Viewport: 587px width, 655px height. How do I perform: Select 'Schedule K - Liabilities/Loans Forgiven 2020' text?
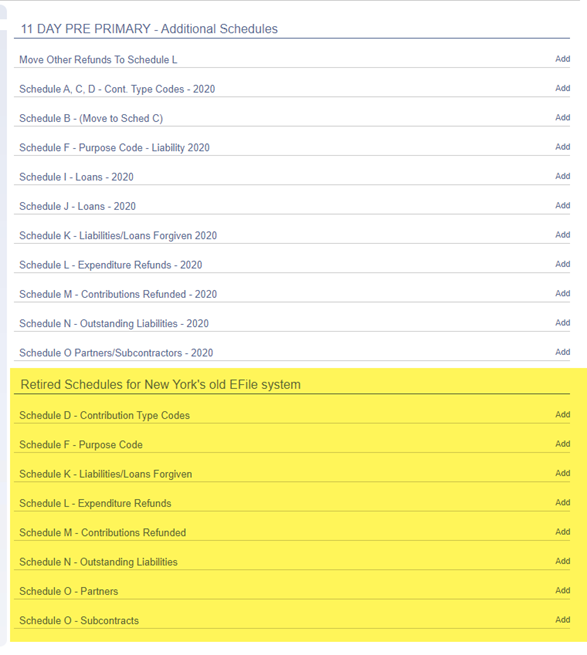118,236
